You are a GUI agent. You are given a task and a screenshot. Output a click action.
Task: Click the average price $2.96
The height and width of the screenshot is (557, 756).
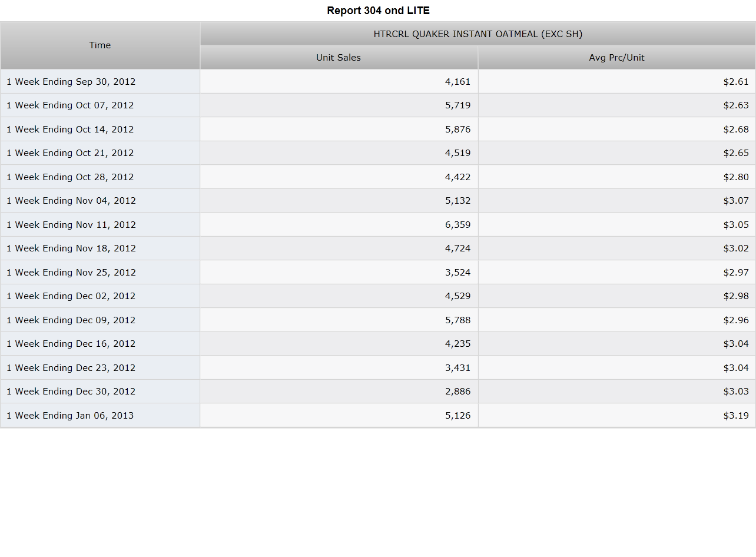click(736, 320)
